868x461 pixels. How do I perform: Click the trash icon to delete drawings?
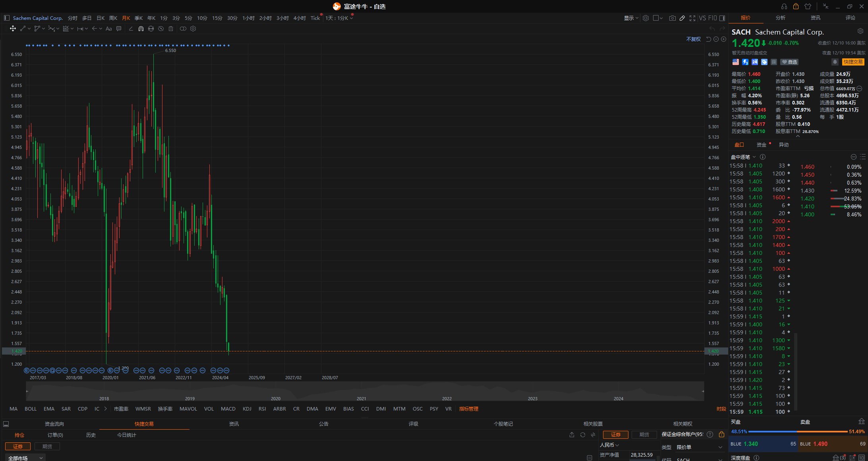(x=171, y=29)
